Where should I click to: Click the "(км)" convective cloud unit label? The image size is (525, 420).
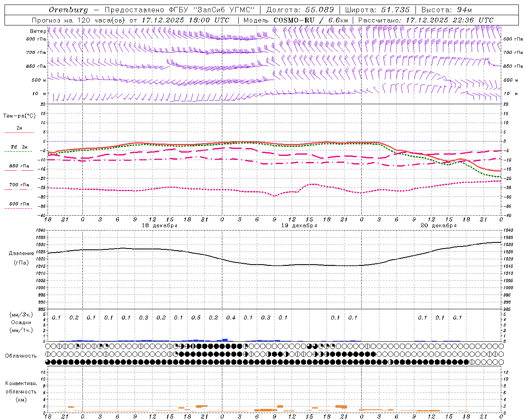(x=21, y=399)
